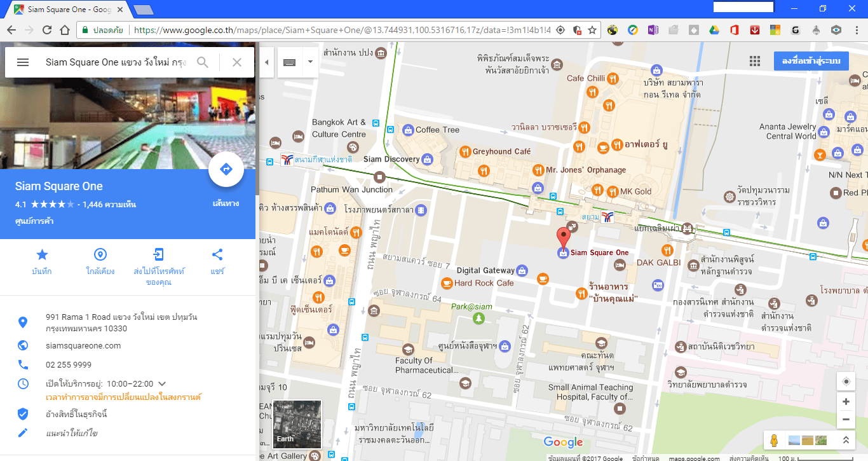Open the input tools dropdown arrow

(x=310, y=62)
